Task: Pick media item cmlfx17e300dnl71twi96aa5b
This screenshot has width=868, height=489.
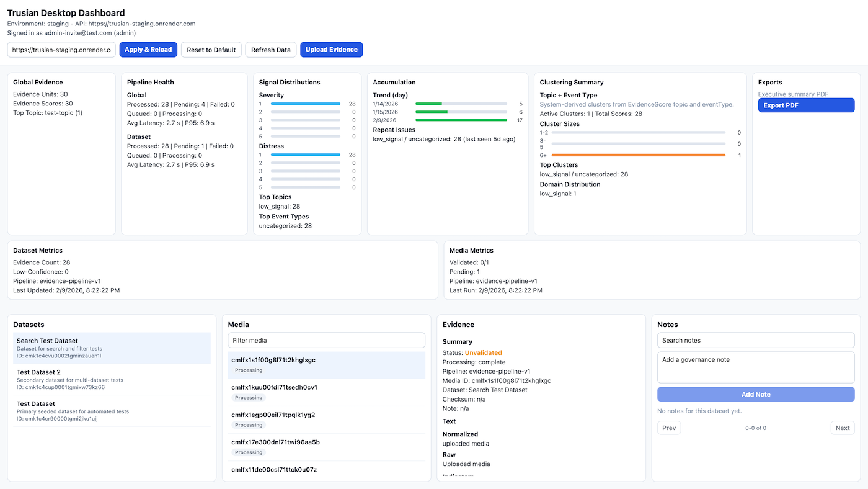Action: [x=326, y=447]
